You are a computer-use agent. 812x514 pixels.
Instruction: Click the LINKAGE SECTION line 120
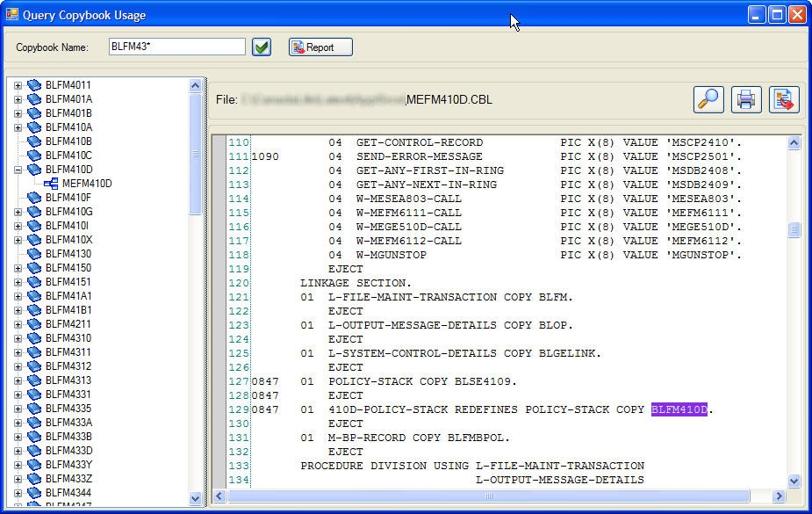pyautogui.click(x=356, y=283)
